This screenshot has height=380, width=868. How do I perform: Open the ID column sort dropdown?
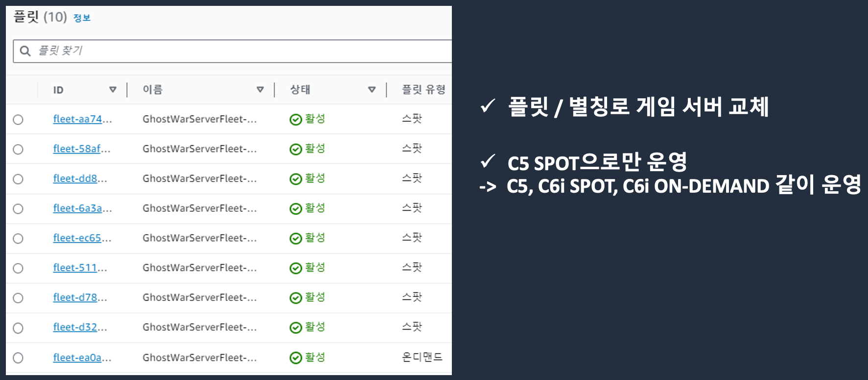113,89
